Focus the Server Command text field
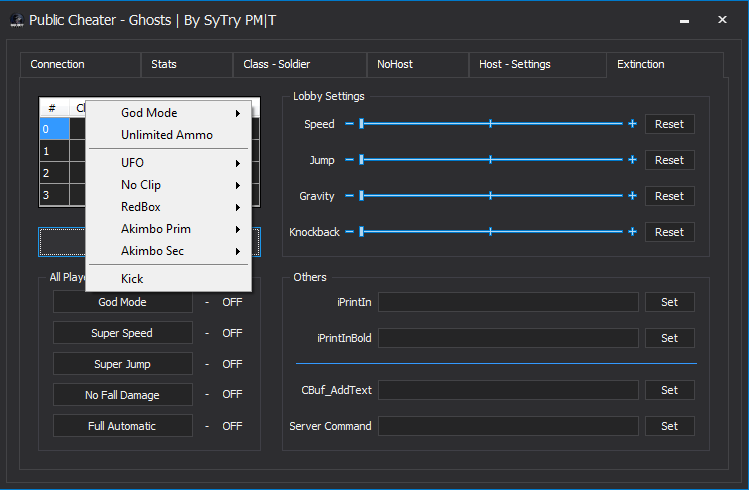 [x=508, y=426]
